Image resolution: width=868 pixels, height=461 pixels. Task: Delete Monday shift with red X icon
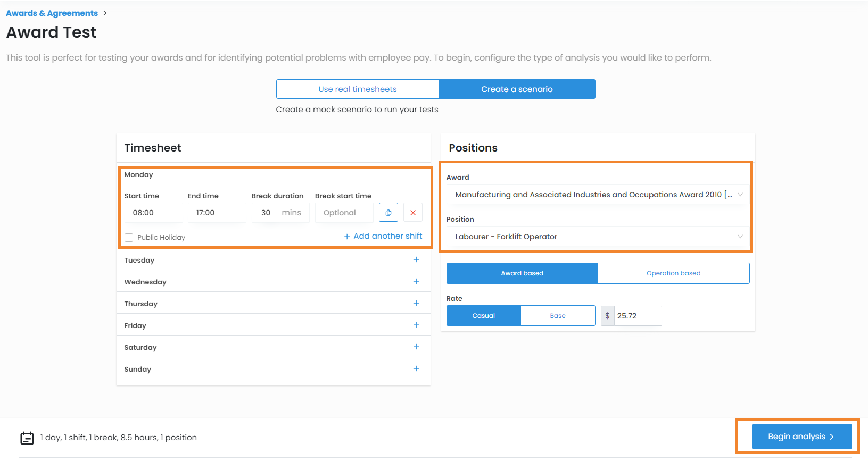coord(413,213)
